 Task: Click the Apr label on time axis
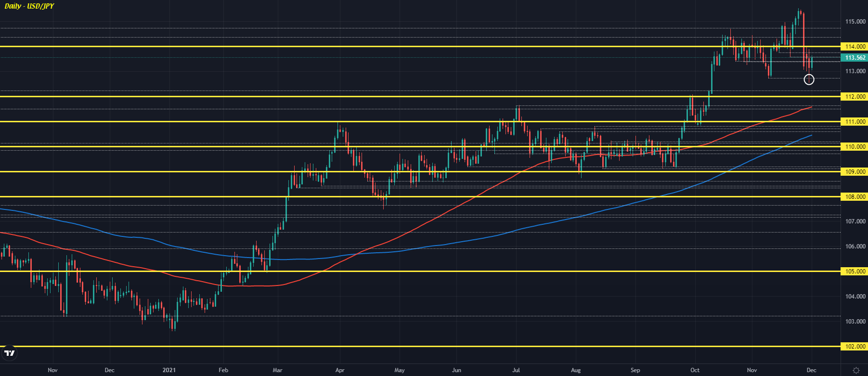click(x=340, y=370)
